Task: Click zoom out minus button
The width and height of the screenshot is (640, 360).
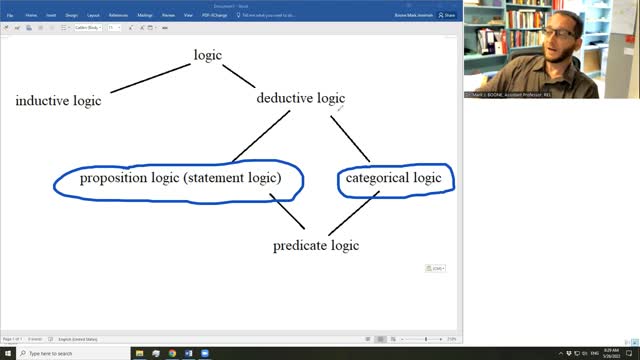Action: 402,339
